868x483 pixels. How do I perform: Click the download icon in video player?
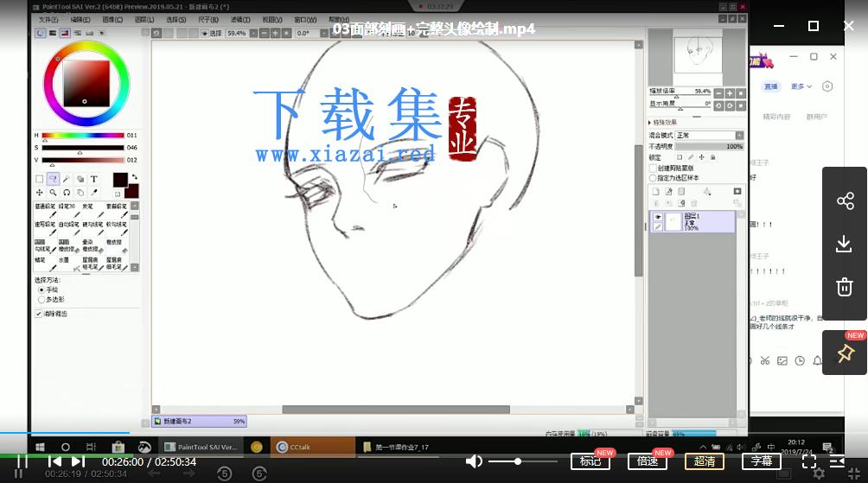(844, 244)
